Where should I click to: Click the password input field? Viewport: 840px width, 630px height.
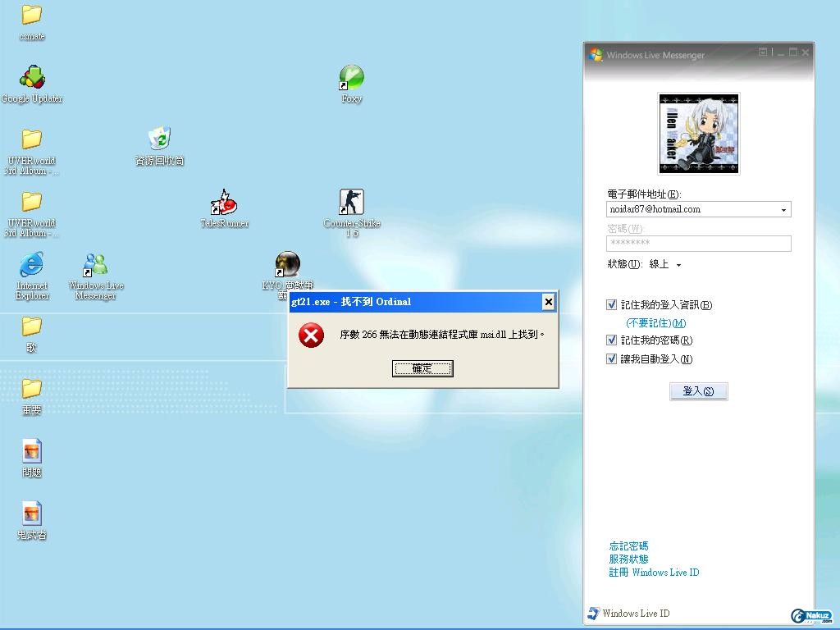coord(699,243)
